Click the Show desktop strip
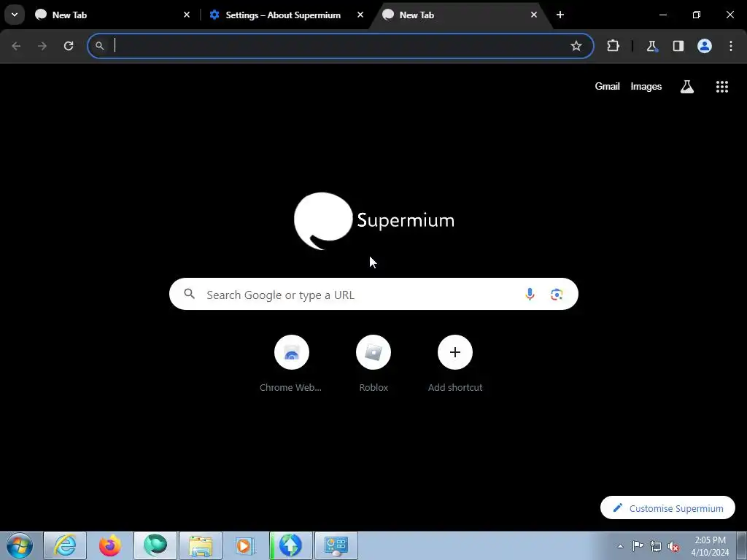Image resolution: width=747 pixels, height=560 pixels. coord(742,545)
